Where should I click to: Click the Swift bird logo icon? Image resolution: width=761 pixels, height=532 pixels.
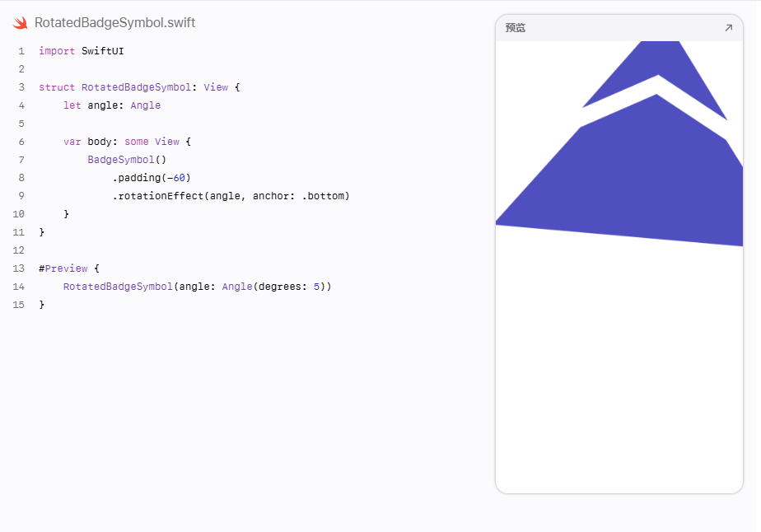coord(21,23)
